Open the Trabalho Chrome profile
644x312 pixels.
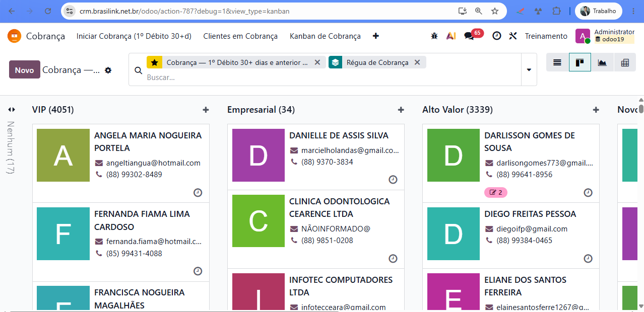(x=599, y=11)
